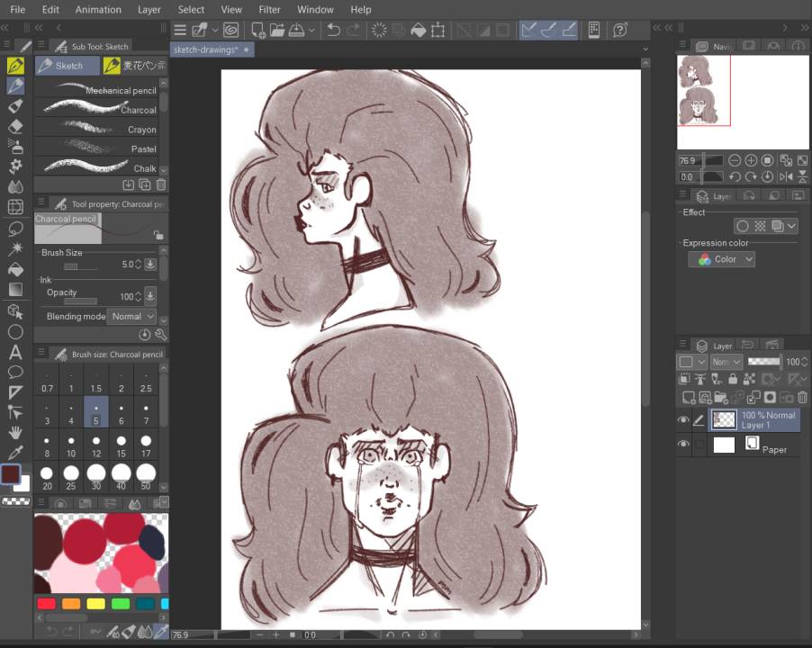Screen dimensions: 812x648
Task: Hide Layer 1 with its eye icon
Action: click(683, 419)
